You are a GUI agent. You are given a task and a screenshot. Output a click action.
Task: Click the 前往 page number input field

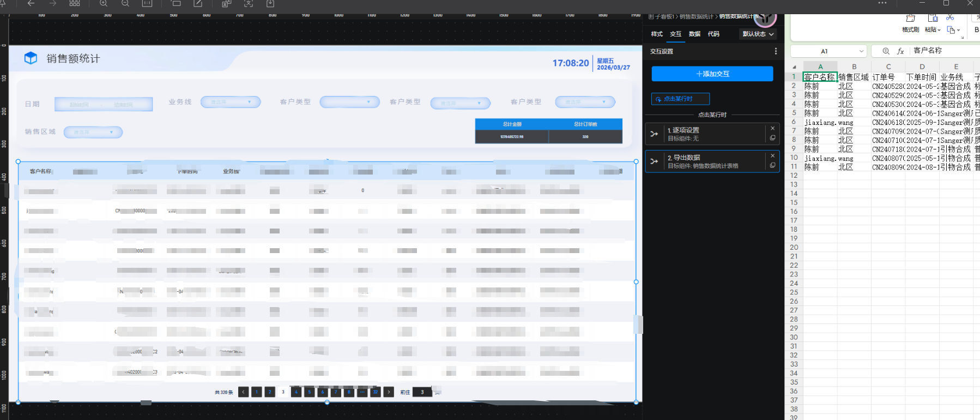tap(422, 392)
